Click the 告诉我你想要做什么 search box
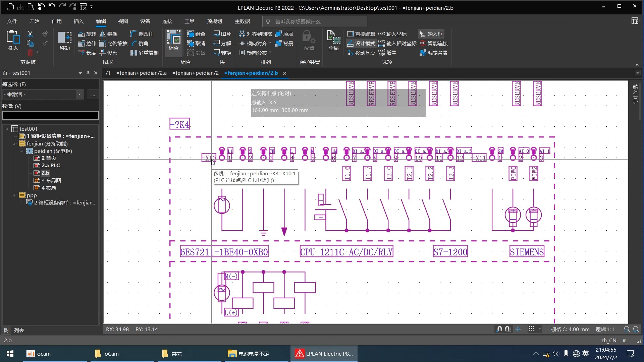This screenshot has width=644, height=362. coord(315,21)
